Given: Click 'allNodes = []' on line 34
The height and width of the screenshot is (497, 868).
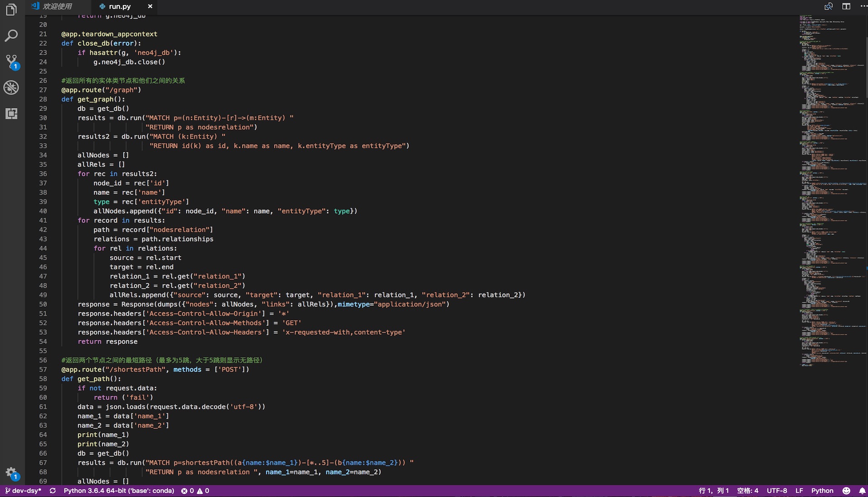Looking at the screenshot, I should [103, 155].
